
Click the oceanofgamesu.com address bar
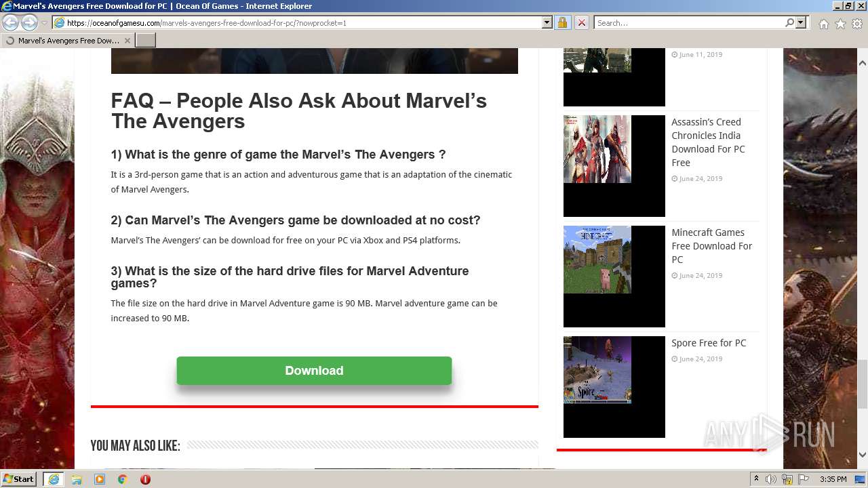[303, 23]
